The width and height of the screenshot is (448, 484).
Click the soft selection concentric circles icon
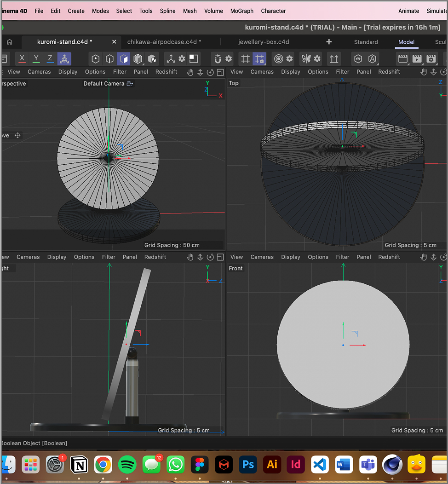[278, 59]
